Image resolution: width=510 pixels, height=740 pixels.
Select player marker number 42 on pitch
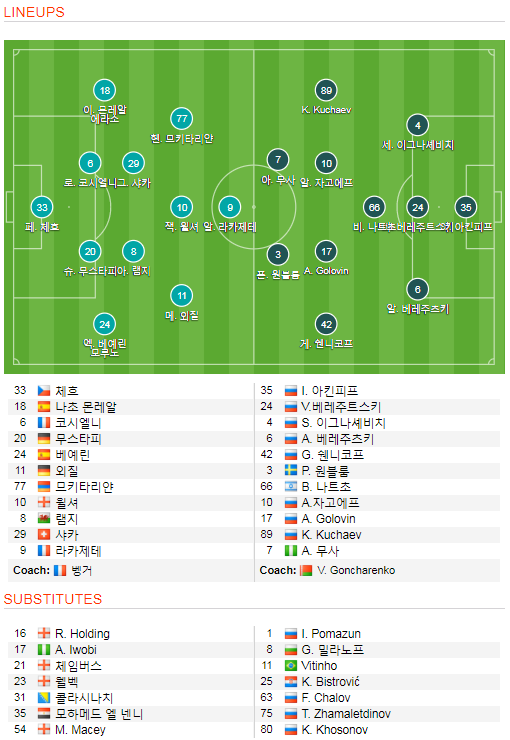click(x=326, y=325)
